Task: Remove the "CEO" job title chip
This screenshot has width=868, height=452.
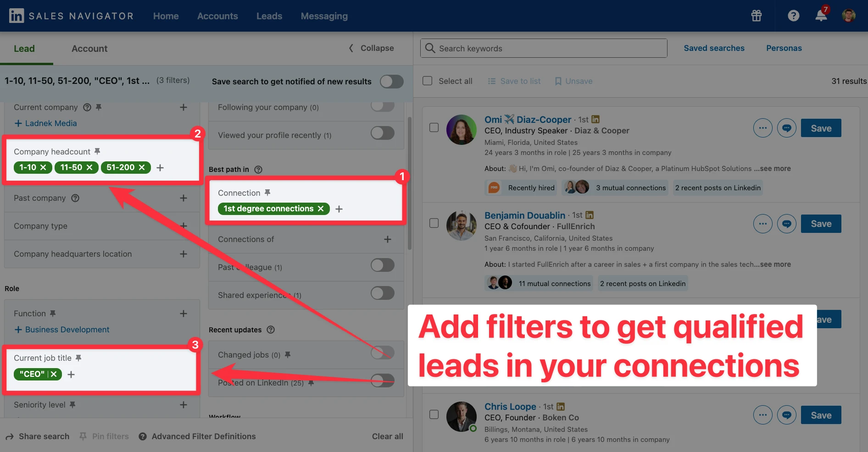Action: click(54, 374)
